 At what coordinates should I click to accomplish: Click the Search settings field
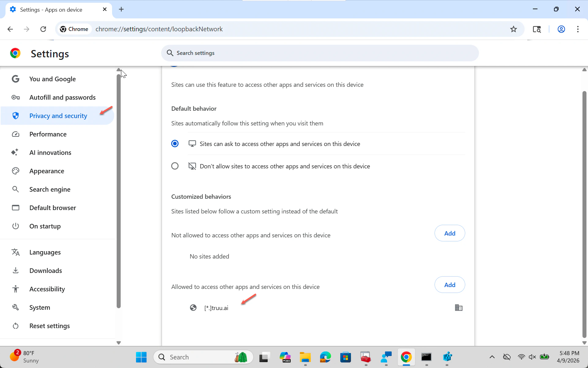coord(320,53)
